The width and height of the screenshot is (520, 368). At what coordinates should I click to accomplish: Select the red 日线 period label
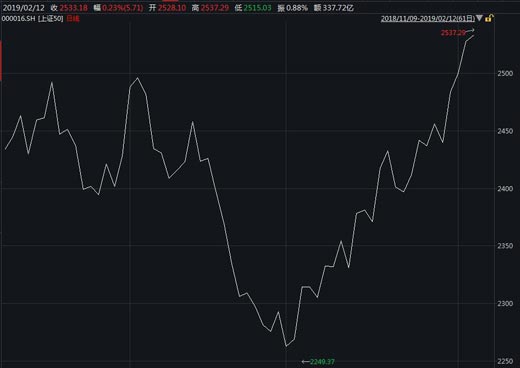coord(73,18)
